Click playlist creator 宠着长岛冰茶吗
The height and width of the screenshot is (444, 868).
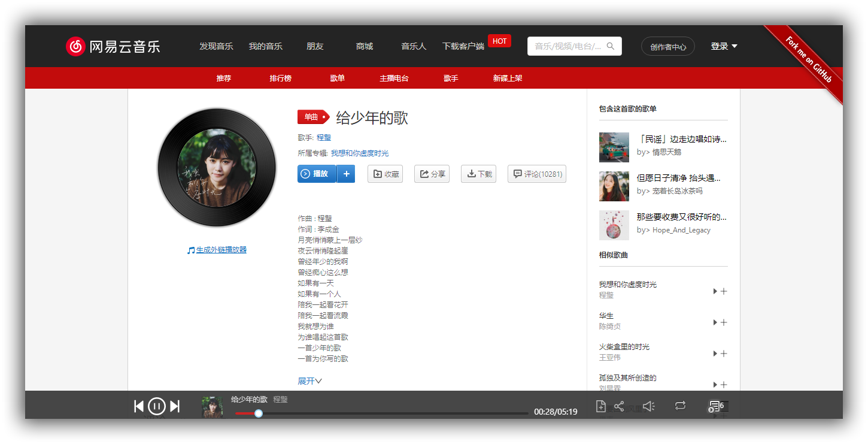tap(678, 191)
